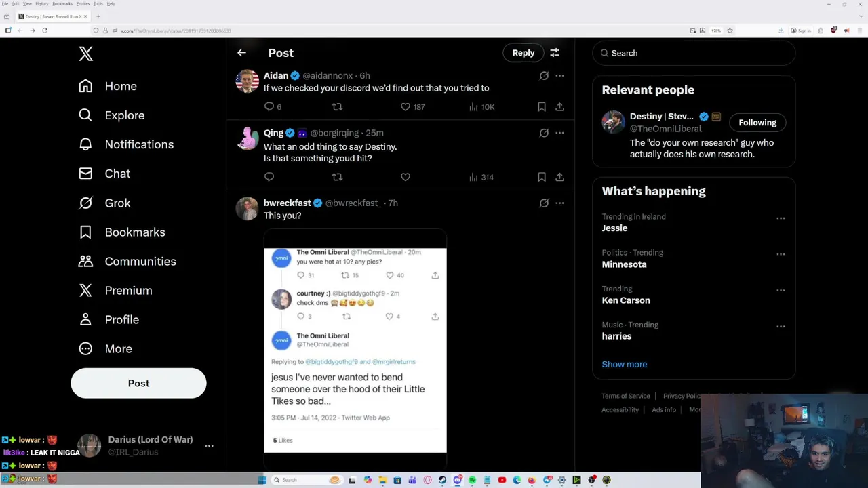
Task: Repost Qing's reply
Action: pyautogui.click(x=337, y=177)
